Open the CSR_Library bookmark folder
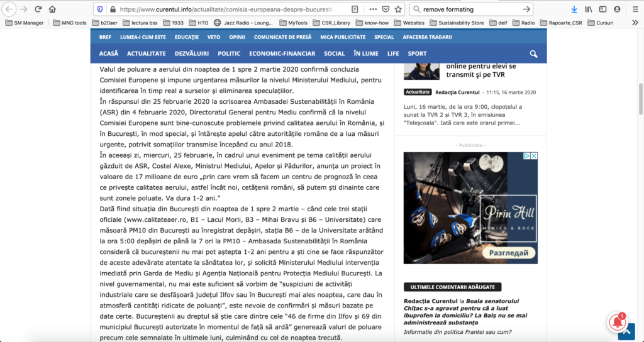This screenshot has height=342, width=644. point(331,23)
